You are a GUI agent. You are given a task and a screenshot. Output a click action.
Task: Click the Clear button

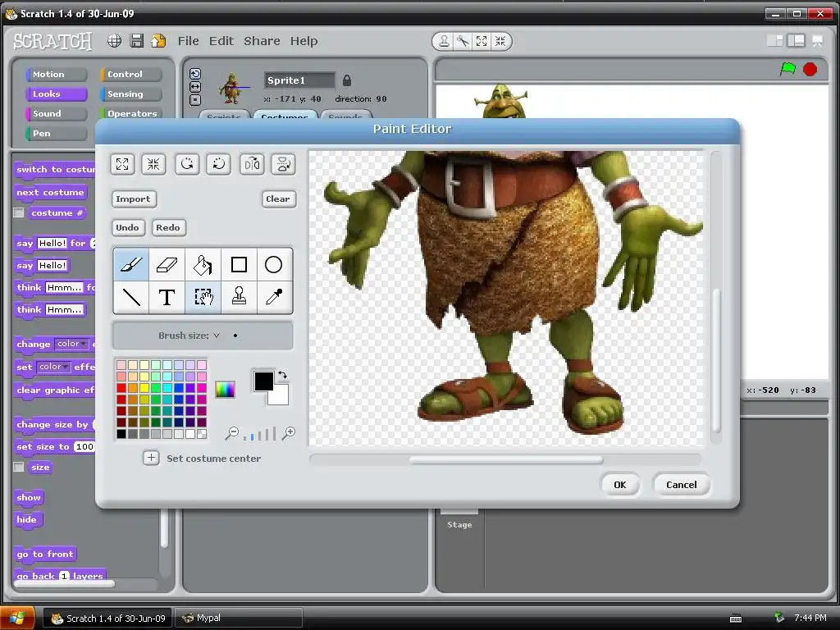(x=278, y=199)
